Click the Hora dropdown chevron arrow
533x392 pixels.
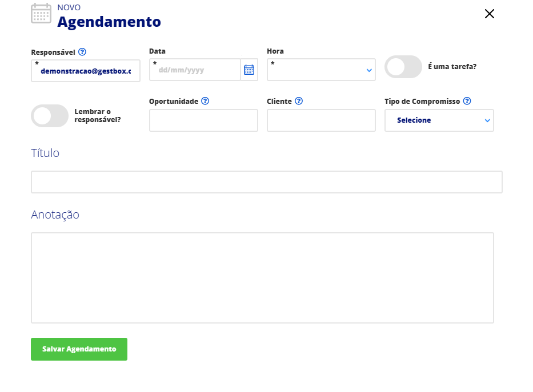pos(368,71)
